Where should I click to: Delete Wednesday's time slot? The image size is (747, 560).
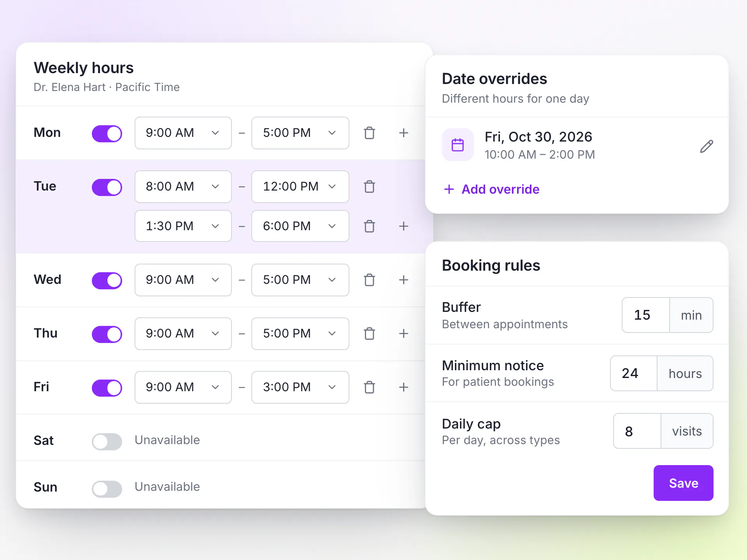click(x=369, y=280)
